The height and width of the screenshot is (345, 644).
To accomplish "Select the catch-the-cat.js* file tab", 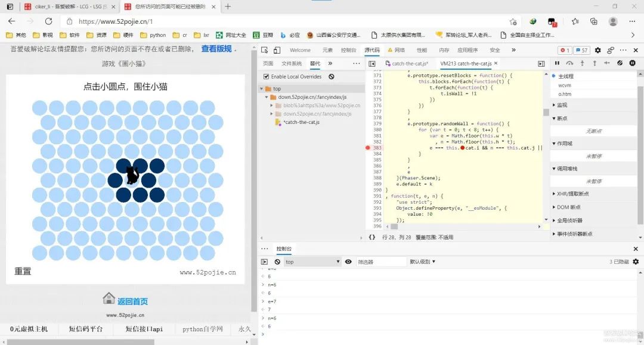I will [x=410, y=63].
